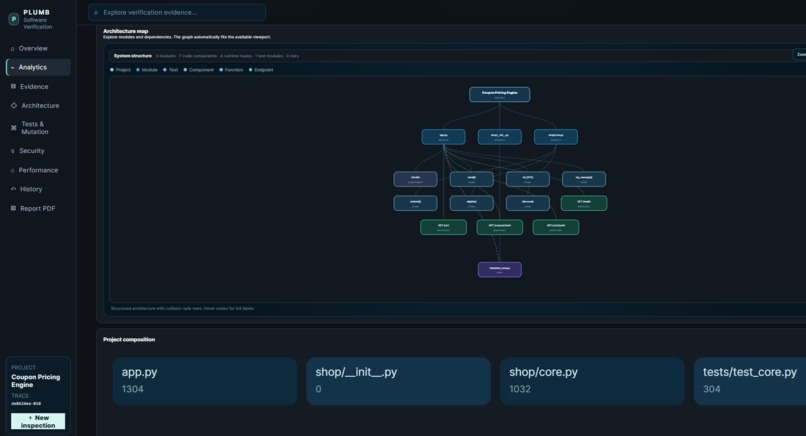Click the Plumb logo icon
The width and height of the screenshot is (806, 436).
[x=14, y=19]
